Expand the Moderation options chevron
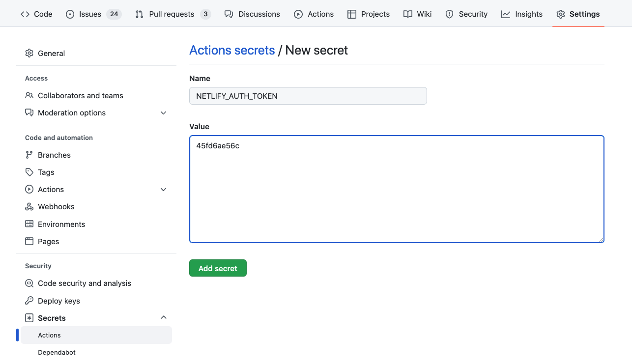632x364 pixels. pyautogui.click(x=164, y=113)
